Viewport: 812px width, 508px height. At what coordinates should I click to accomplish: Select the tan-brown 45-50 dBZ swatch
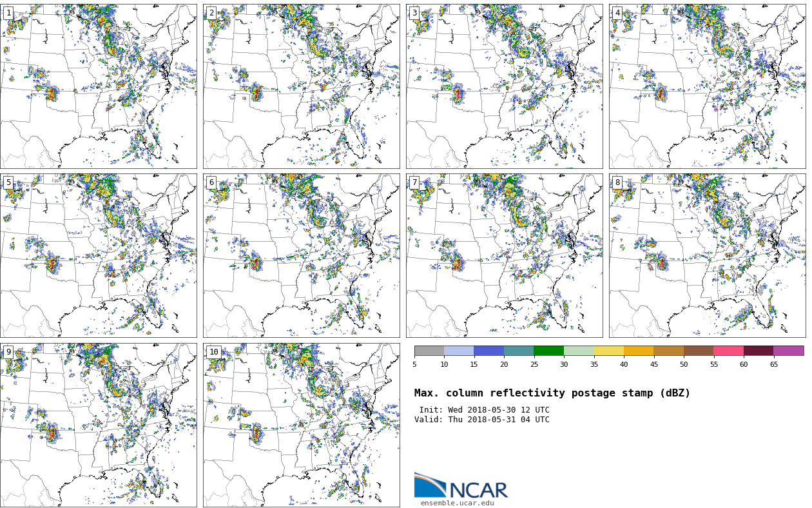(x=668, y=351)
